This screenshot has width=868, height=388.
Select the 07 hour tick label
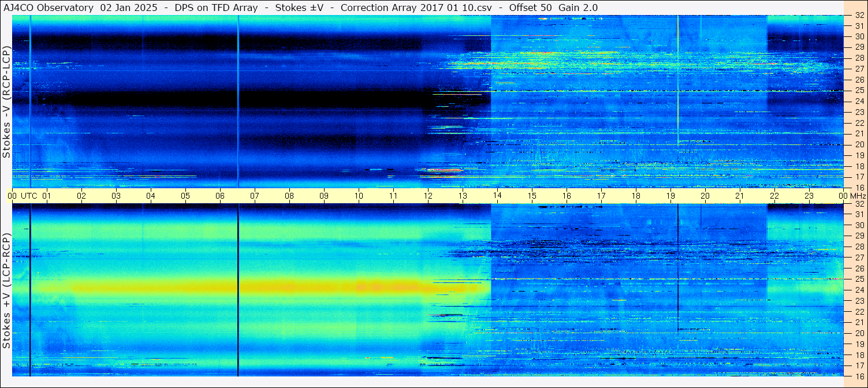click(255, 196)
